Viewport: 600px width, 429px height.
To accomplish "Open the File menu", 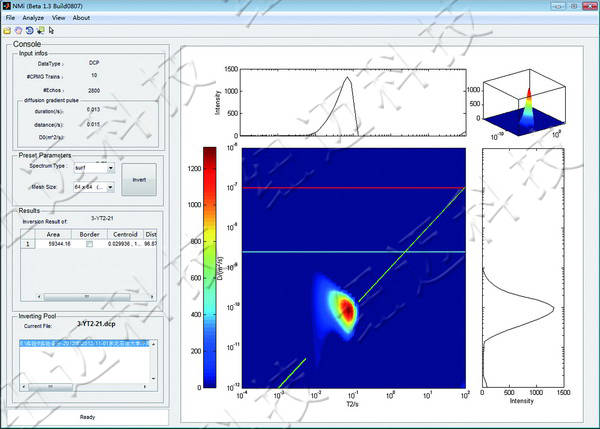I will [10, 18].
